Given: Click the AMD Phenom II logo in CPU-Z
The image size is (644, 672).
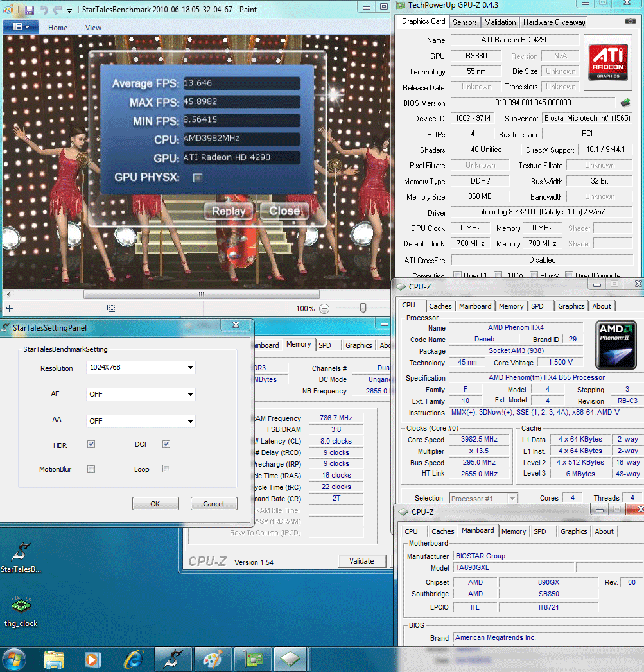Looking at the screenshot, I should pyautogui.click(x=616, y=345).
